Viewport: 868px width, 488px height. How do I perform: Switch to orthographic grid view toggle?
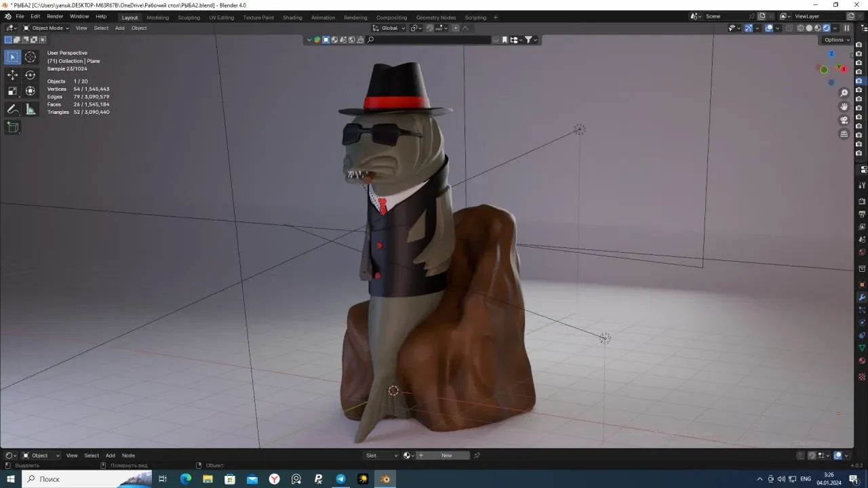[844, 134]
